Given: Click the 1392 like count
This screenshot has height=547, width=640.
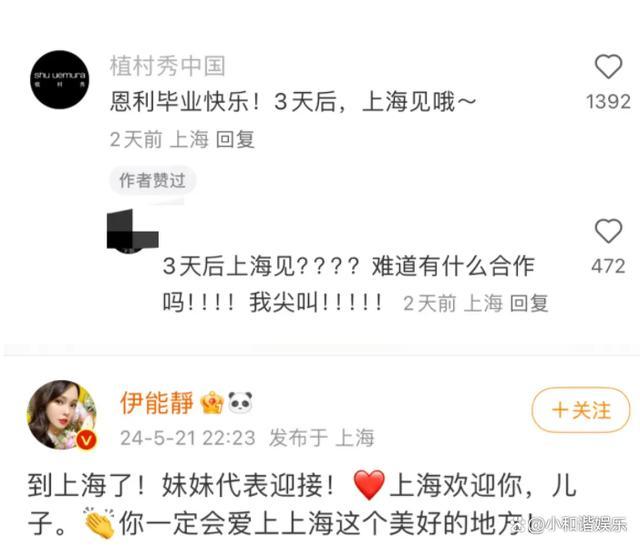Looking at the screenshot, I should click(608, 102).
